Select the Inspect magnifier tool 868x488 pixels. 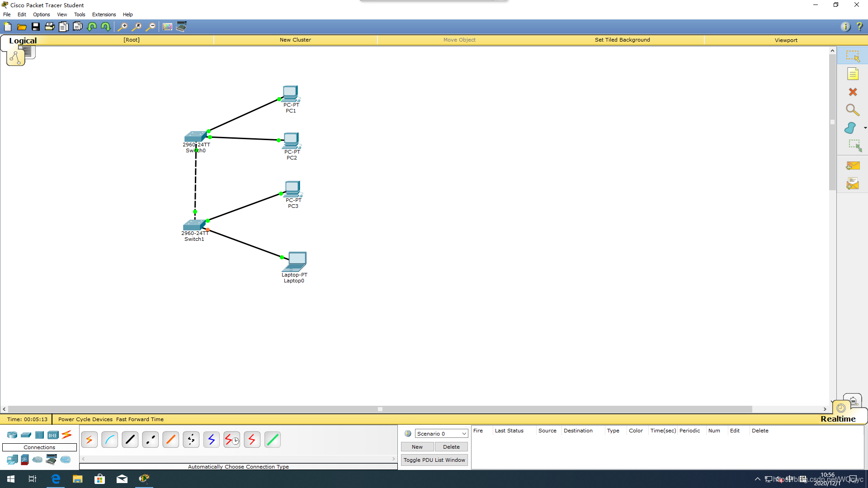click(853, 110)
